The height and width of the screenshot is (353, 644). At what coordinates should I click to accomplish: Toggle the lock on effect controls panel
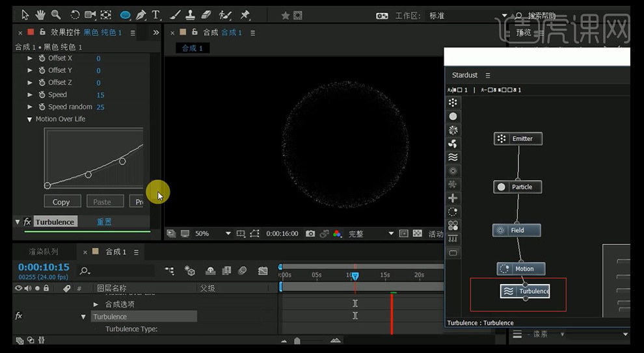pos(43,33)
